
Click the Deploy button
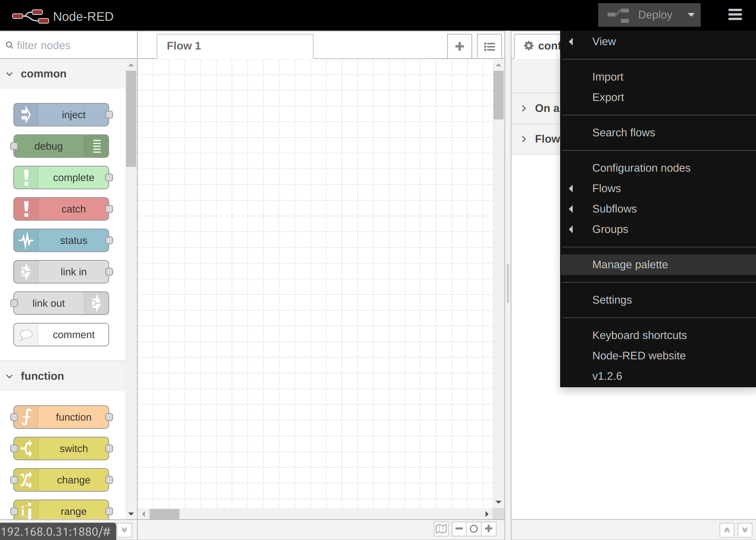coord(640,15)
